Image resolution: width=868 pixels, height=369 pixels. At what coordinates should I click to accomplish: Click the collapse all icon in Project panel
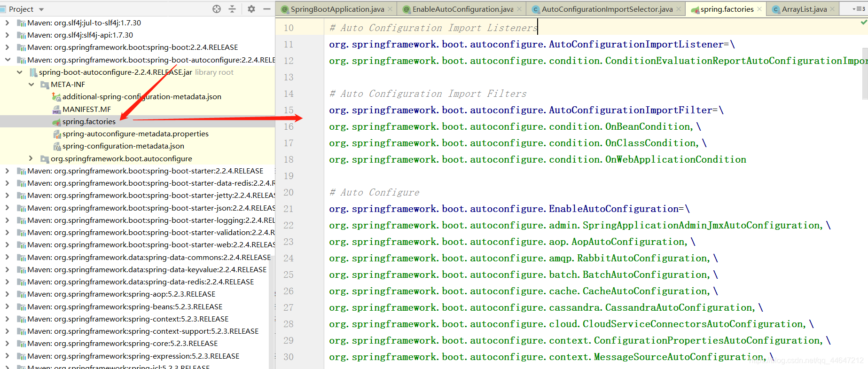(232, 9)
